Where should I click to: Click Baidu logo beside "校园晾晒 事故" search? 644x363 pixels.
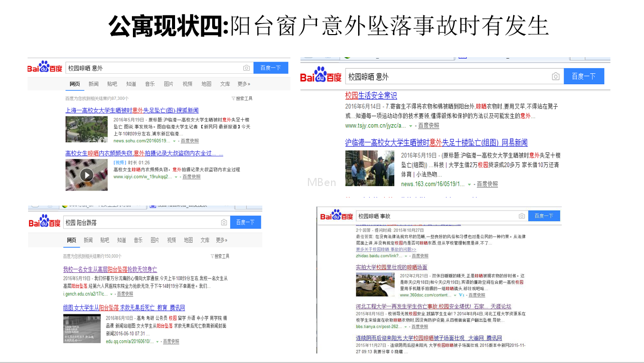pyautogui.click(x=337, y=216)
